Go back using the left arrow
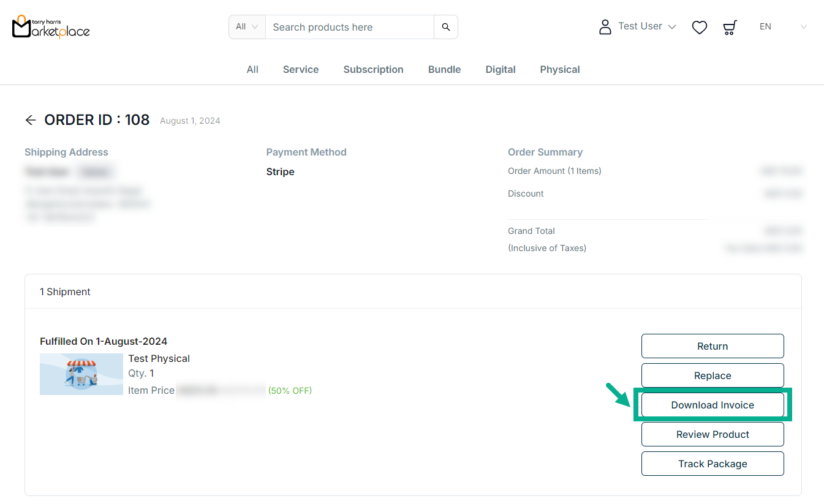The image size is (824, 504). (31, 120)
